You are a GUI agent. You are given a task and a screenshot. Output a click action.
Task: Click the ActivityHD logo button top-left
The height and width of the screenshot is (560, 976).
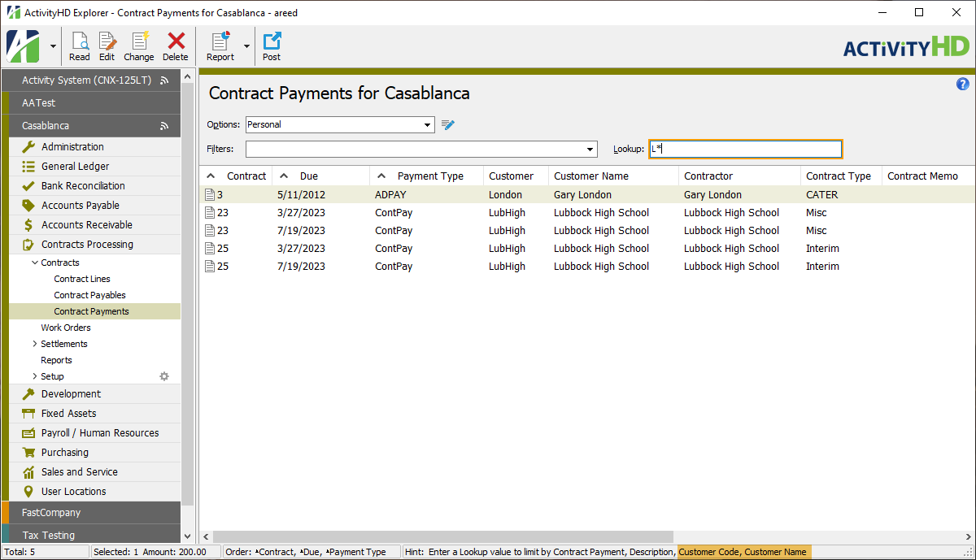(22, 46)
